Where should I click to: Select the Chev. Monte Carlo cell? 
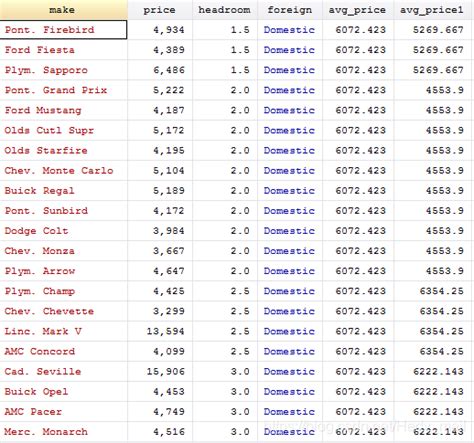click(x=63, y=171)
